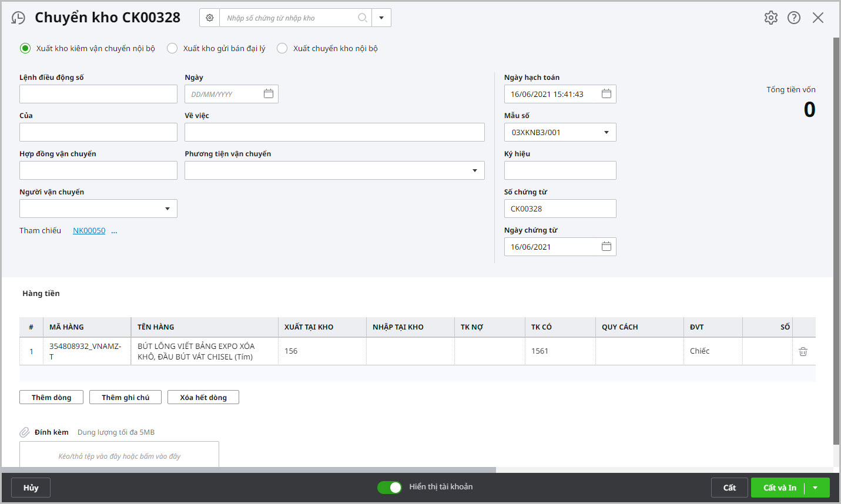This screenshot has width=841, height=504.
Task: Open calendar for Ngày hạch toán
Action: click(607, 94)
